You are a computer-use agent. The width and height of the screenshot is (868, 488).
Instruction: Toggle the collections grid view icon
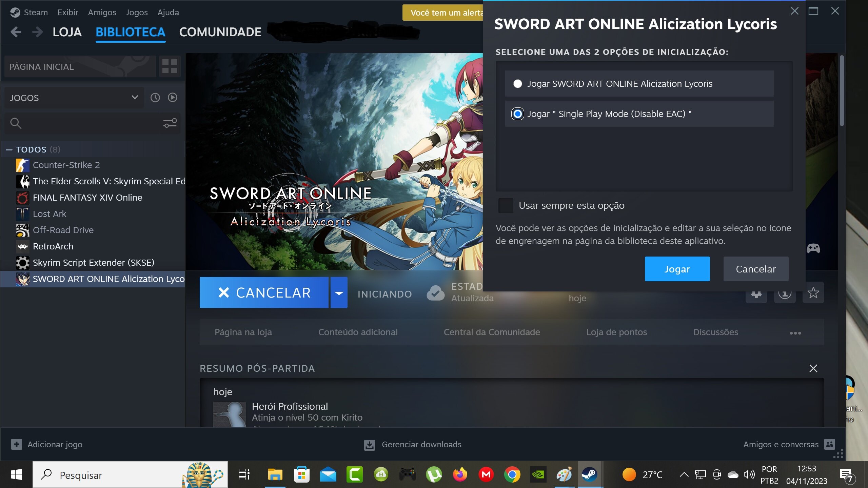coord(170,66)
